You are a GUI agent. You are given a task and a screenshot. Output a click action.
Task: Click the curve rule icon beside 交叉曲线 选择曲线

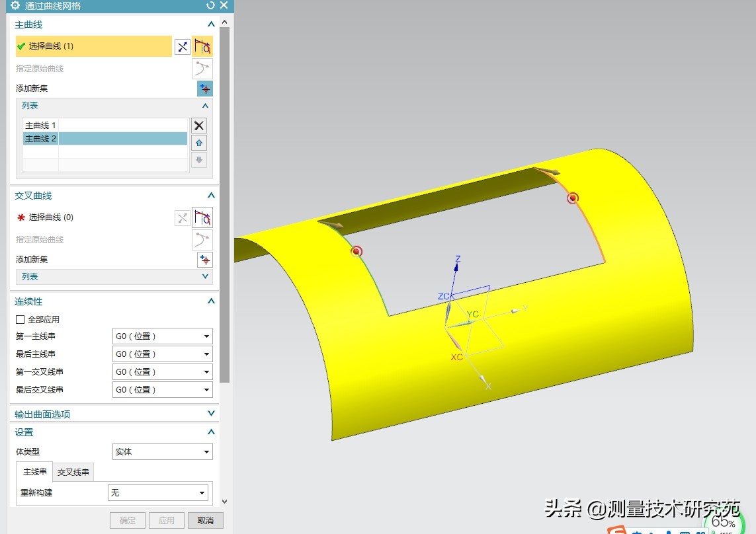pos(202,217)
